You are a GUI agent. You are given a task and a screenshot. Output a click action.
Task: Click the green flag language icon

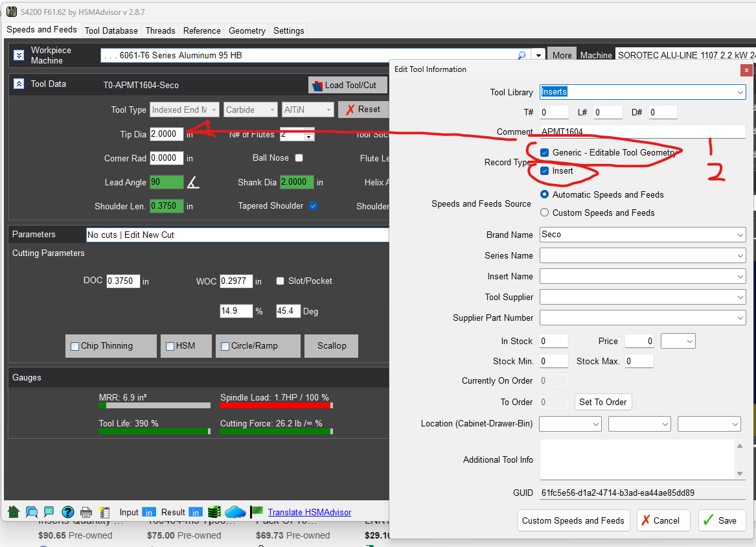(x=257, y=512)
